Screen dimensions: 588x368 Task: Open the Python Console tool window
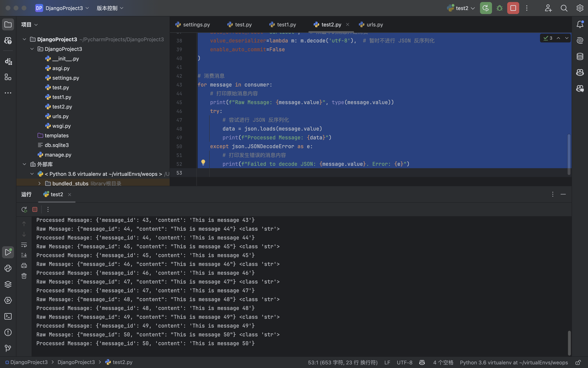coord(8,268)
